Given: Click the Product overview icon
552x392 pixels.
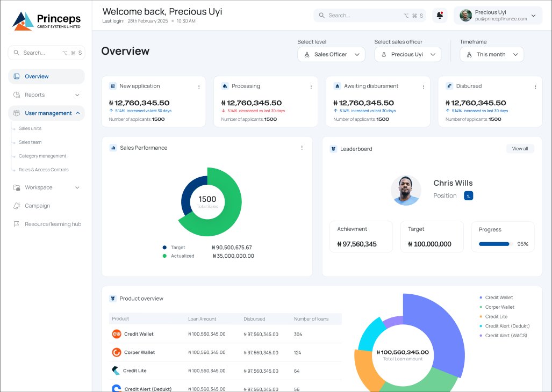Looking at the screenshot, I should click(x=113, y=299).
